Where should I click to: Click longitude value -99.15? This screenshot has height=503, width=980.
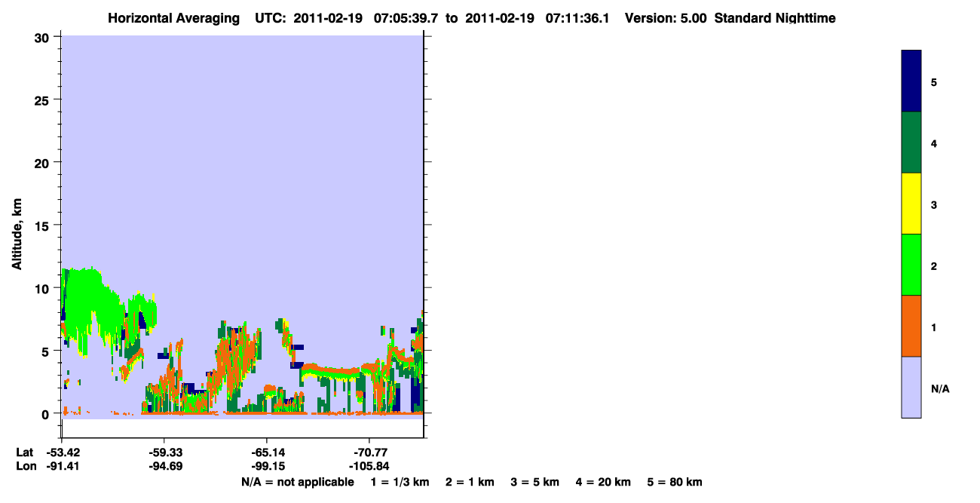tap(267, 466)
